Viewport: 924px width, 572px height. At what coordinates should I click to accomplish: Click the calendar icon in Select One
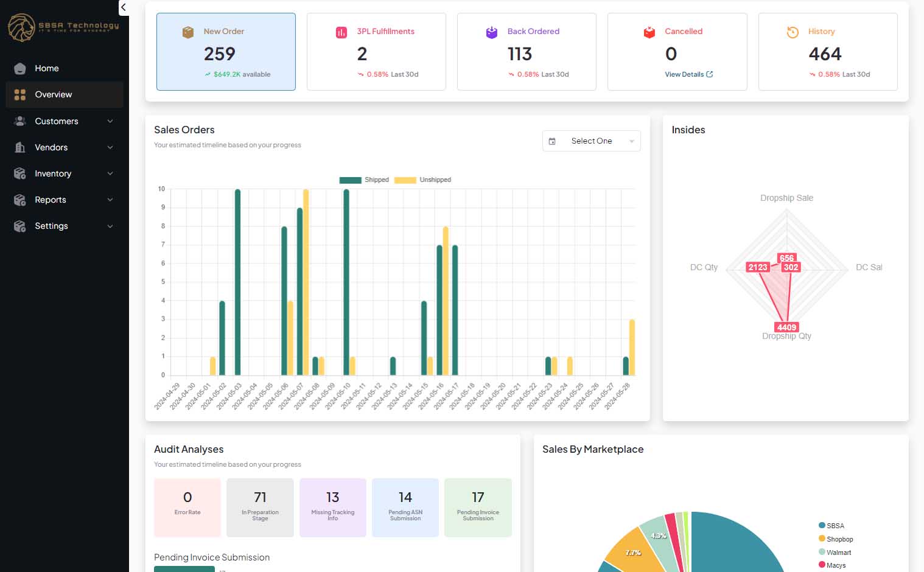552,141
